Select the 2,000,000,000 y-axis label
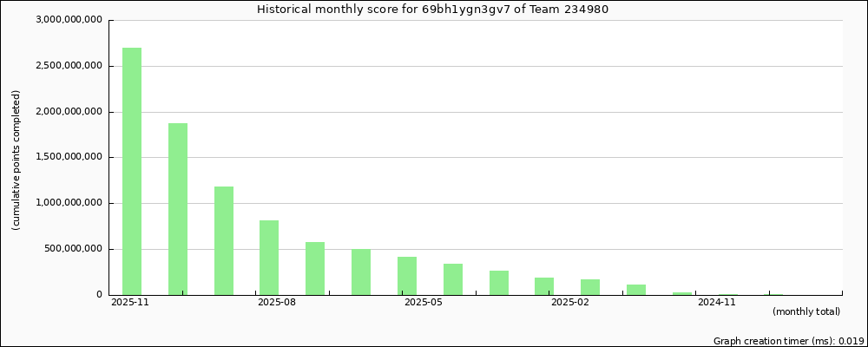Screen dimensions: 868x347 click(x=69, y=112)
